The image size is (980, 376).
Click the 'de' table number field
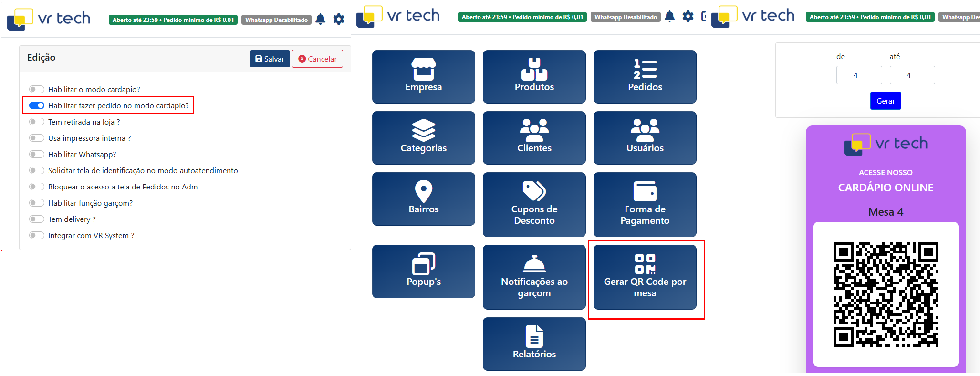[859, 75]
